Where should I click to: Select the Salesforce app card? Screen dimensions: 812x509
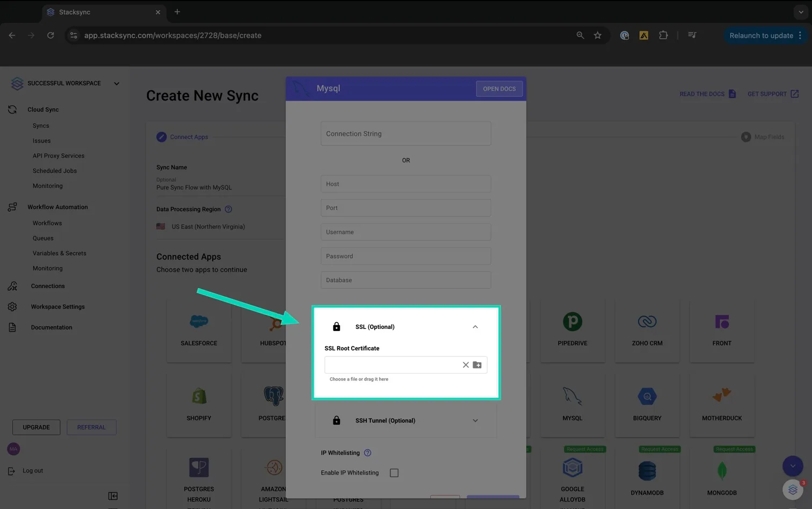pyautogui.click(x=199, y=330)
